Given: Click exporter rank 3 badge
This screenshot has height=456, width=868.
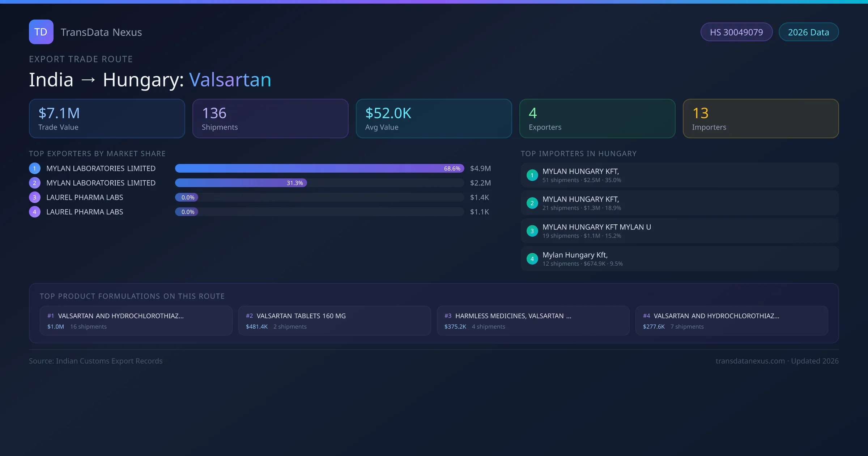Looking at the screenshot, I should click(34, 197).
